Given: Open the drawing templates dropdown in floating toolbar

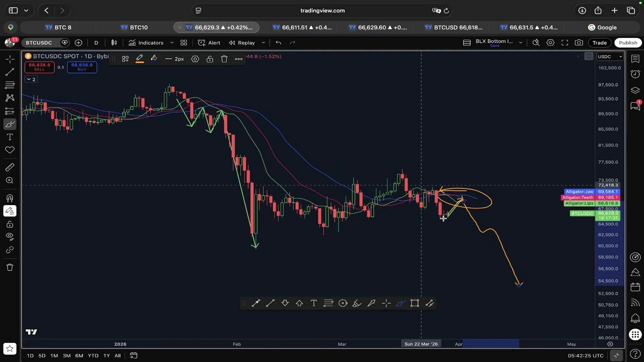Looking at the screenshot, I should 125,59.
